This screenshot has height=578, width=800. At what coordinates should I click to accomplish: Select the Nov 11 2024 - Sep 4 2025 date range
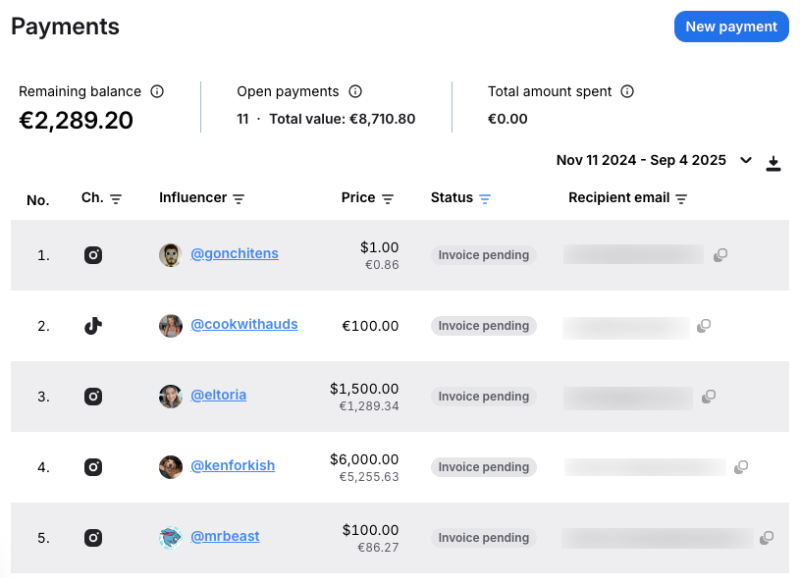pos(641,160)
